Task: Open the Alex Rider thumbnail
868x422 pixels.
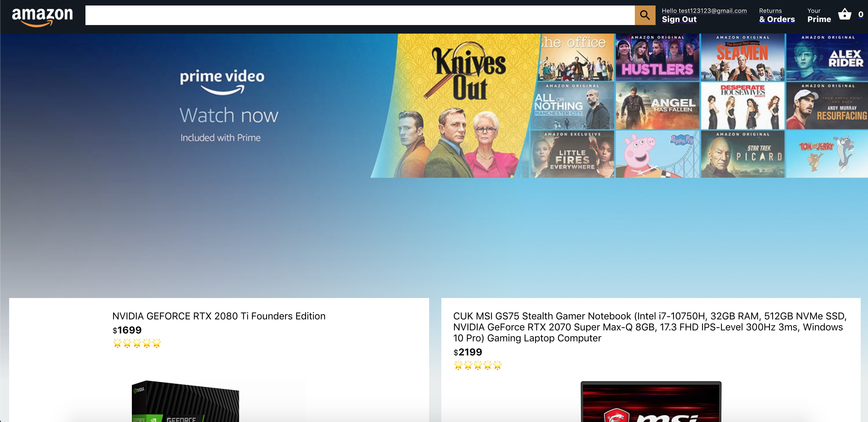Action: (827, 57)
